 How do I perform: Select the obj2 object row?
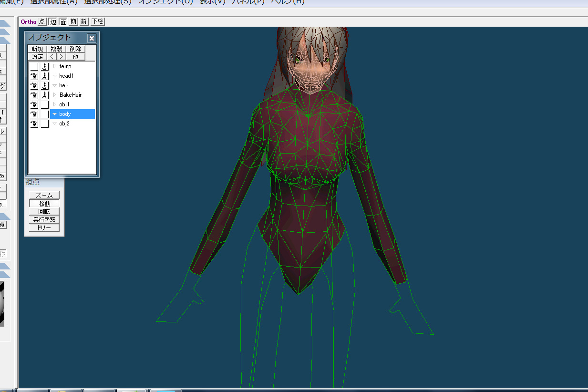72,124
